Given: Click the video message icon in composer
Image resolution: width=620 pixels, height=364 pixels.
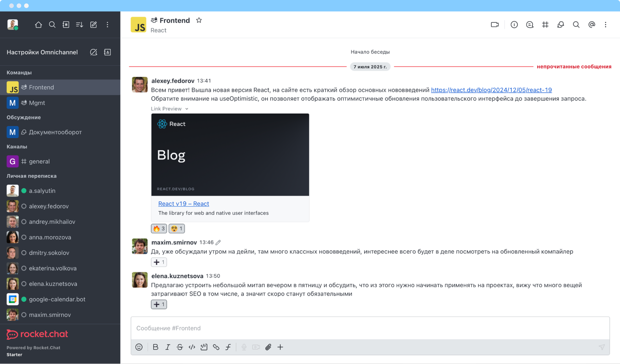Looking at the screenshot, I should click(x=256, y=347).
